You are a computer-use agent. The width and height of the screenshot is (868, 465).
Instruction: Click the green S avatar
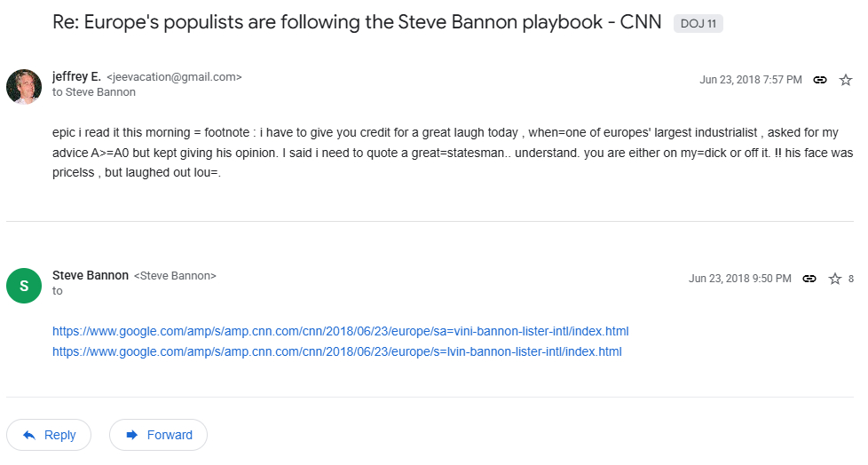[x=24, y=285]
